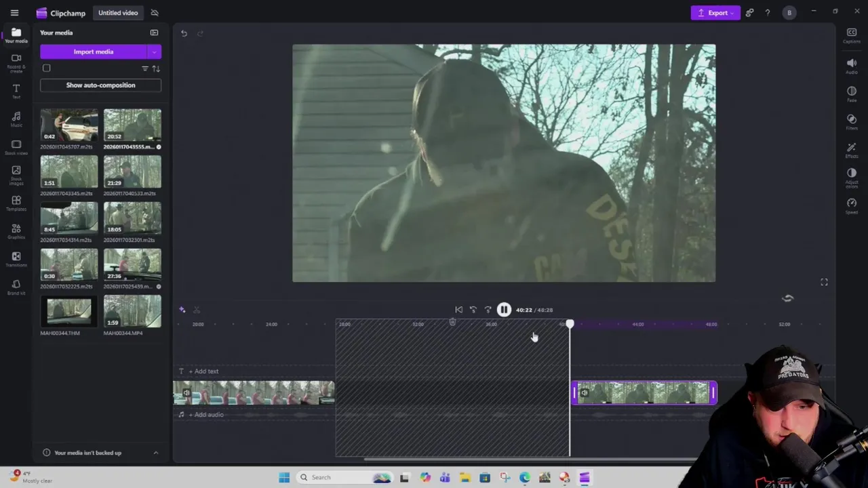Open the Text sidebar tab

click(16, 91)
